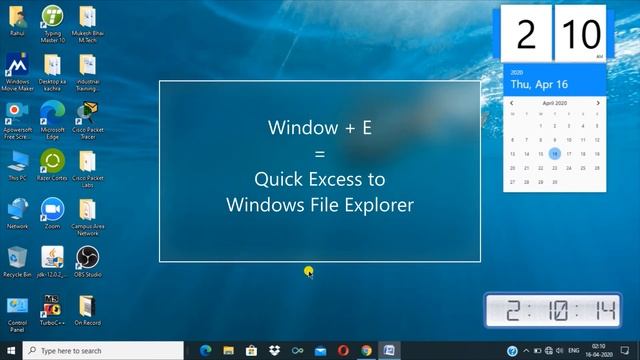The height and width of the screenshot is (360, 640).
Task: Click the 'Type here to search' box
Action: tap(103, 351)
